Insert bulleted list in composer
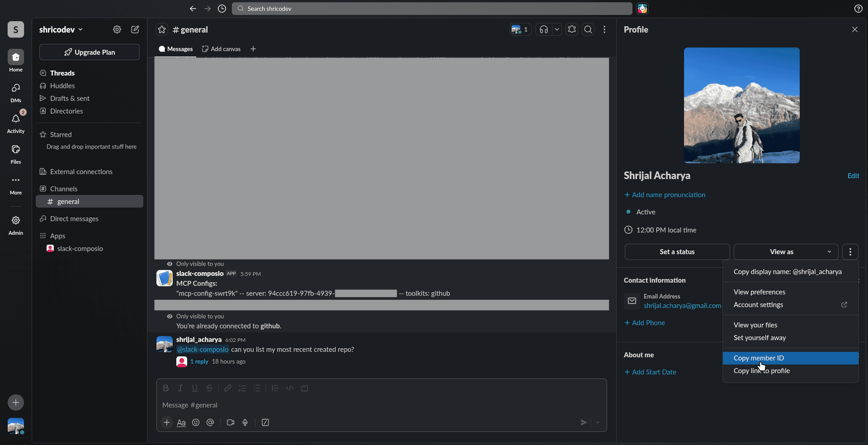The width and height of the screenshot is (868, 445). pos(257,388)
